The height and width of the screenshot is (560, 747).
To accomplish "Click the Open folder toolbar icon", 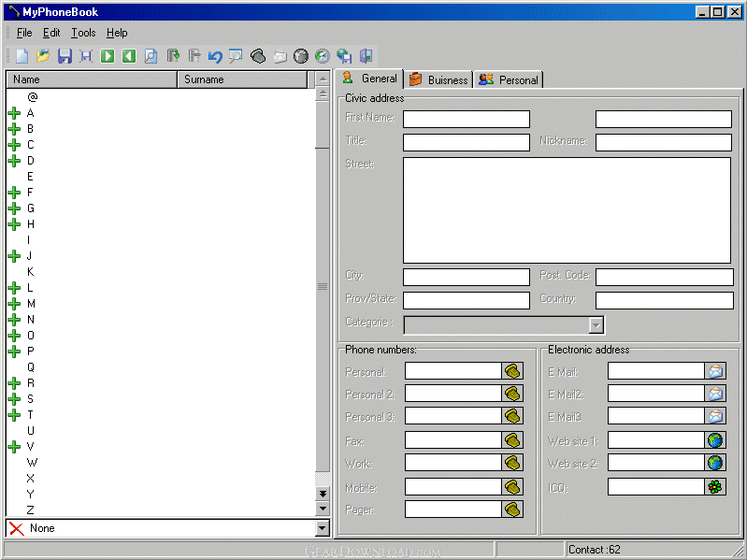I will 43,56.
